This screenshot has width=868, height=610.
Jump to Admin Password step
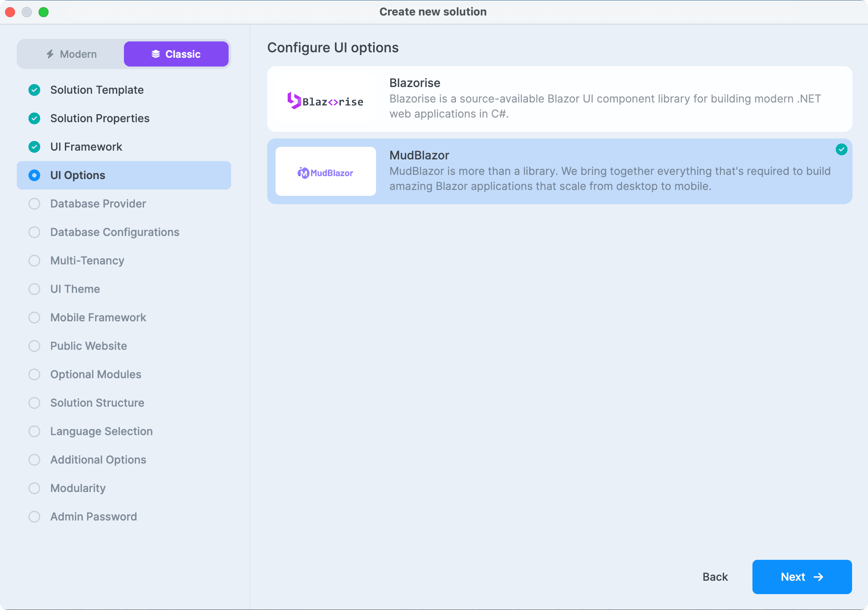[x=124, y=517]
